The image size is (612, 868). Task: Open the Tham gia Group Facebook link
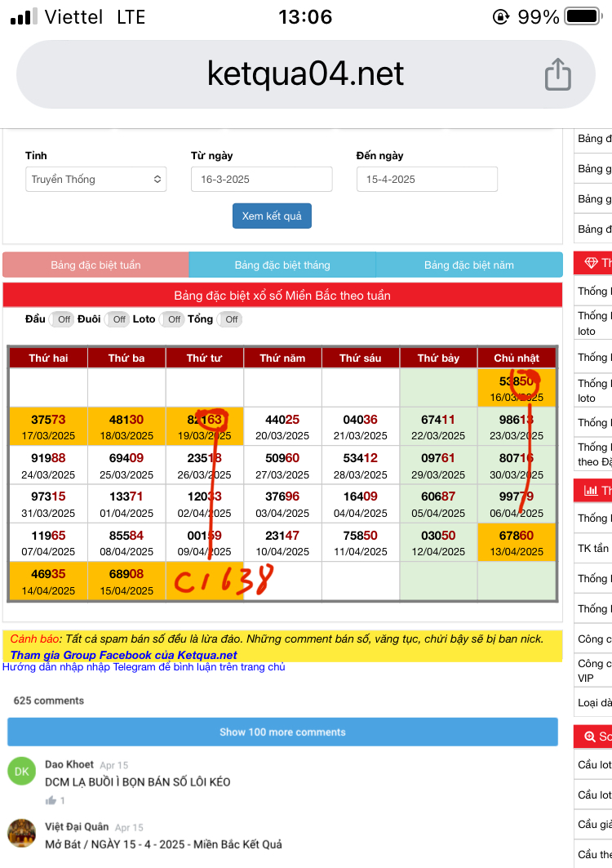pyautogui.click(x=123, y=655)
